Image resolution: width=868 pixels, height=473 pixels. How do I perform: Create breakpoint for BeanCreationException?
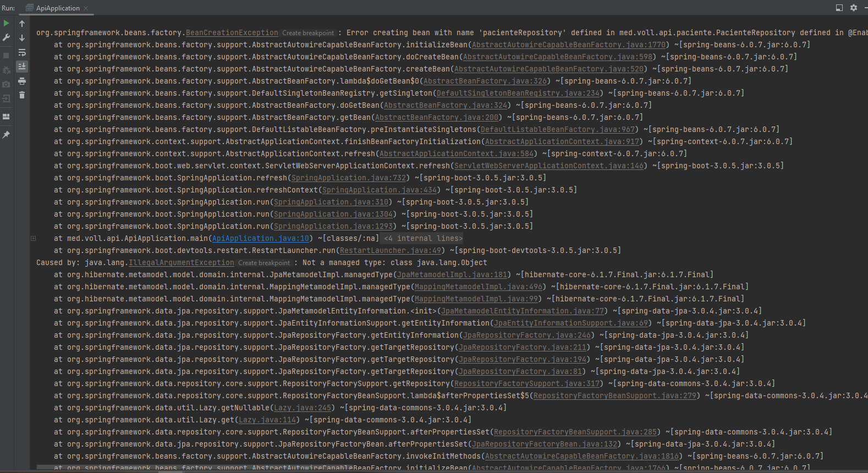(x=308, y=33)
